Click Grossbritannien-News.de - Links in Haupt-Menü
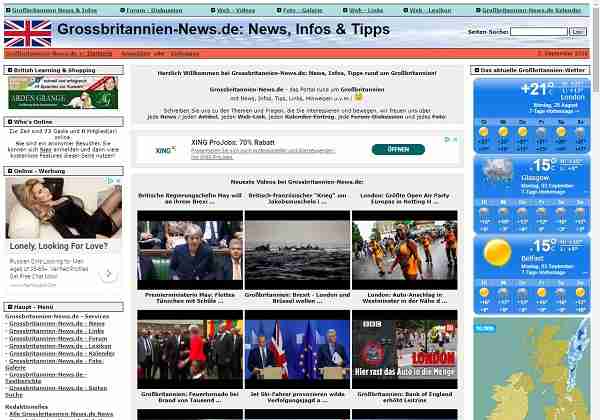The width and height of the screenshot is (600, 420). point(56,331)
